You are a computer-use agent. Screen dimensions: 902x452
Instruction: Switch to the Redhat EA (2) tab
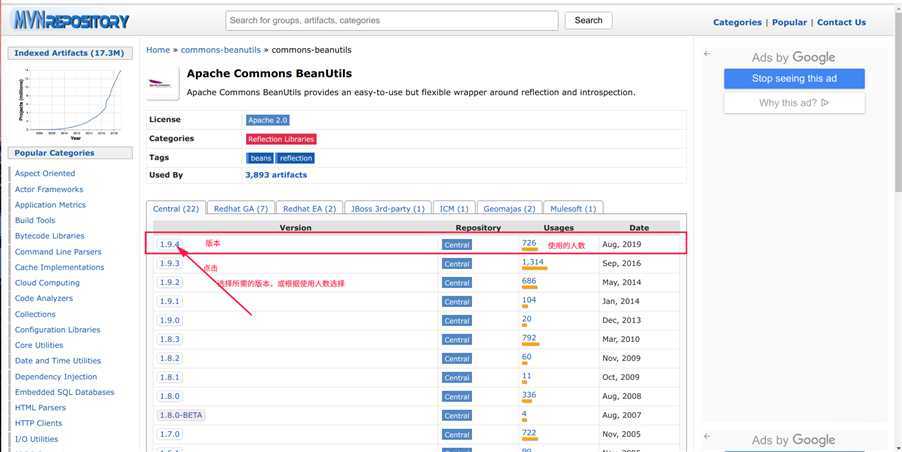click(x=309, y=209)
